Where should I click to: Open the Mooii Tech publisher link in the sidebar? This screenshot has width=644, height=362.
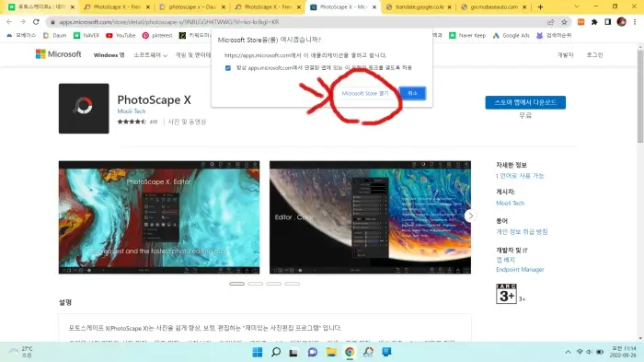(x=510, y=203)
